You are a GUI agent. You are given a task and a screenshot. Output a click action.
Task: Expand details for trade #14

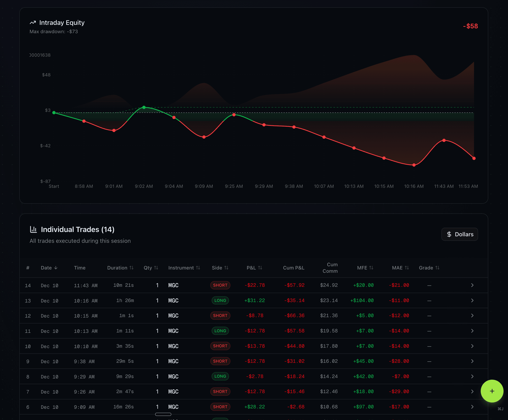pos(472,285)
